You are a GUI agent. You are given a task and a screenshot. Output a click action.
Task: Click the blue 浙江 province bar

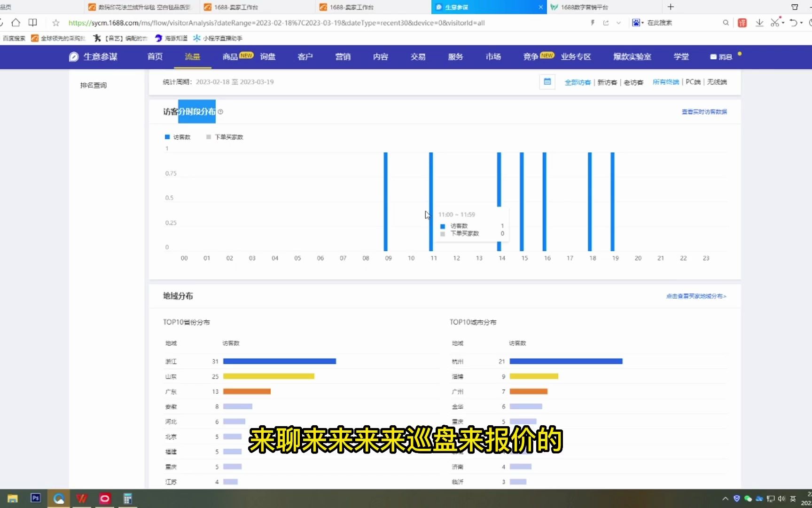coord(280,361)
